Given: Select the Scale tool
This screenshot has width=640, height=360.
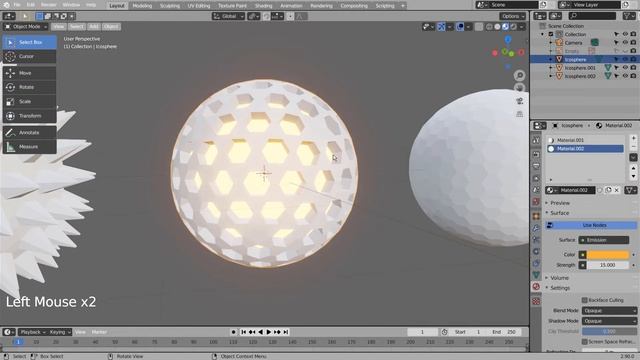Looking at the screenshot, I should (29, 102).
